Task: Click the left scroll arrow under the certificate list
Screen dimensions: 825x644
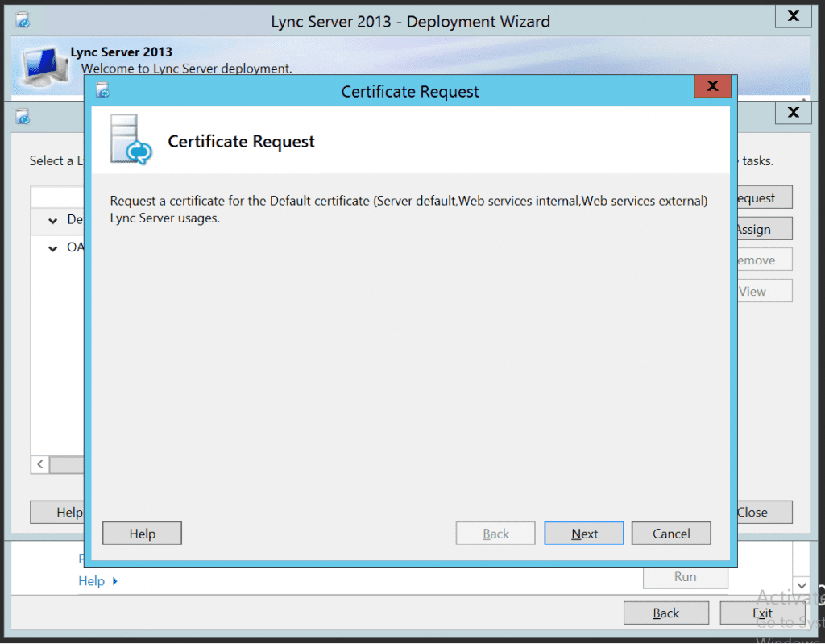Action: [39, 464]
